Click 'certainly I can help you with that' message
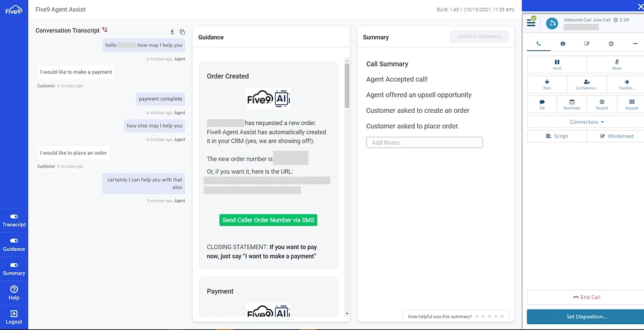 pyautogui.click(x=144, y=183)
